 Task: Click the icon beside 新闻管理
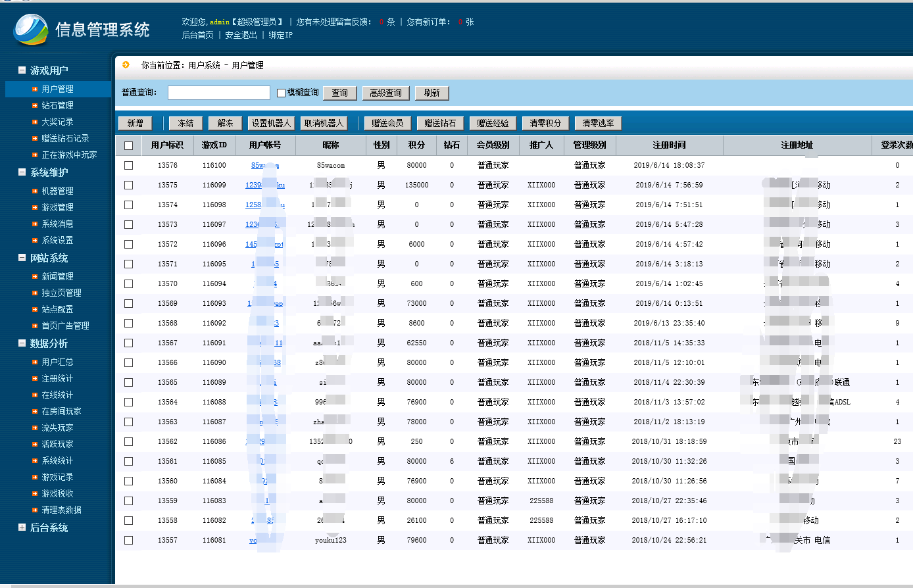tap(36, 276)
